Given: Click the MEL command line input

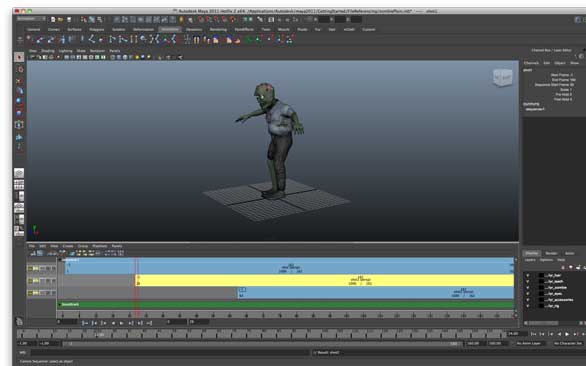Looking at the screenshot, I should coord(170,352).
